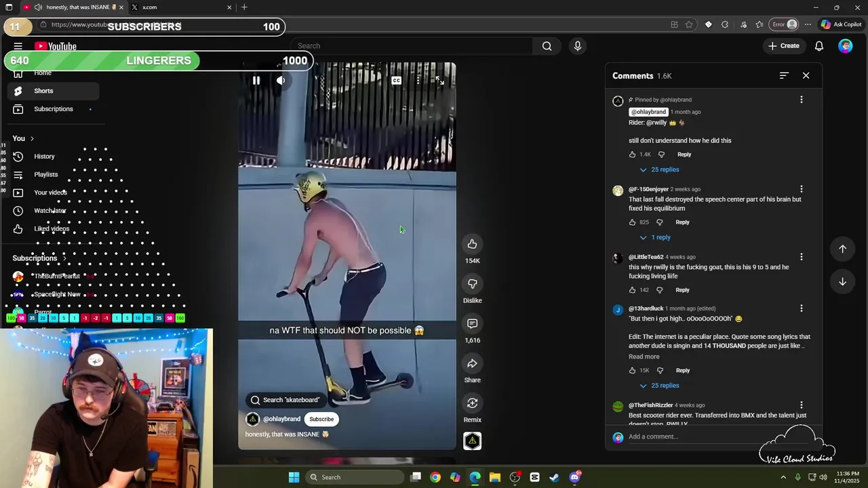This screenshot has width=868, height=488.
Task: Expand 1 reply under F-150enjoyer comment
Action: point(655,237)
